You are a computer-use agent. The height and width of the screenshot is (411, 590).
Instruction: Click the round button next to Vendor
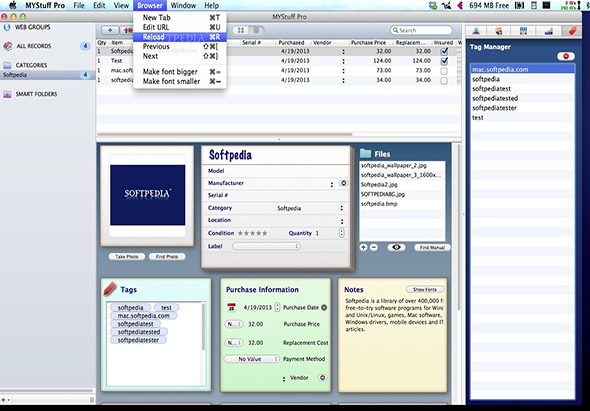[322, 378]
